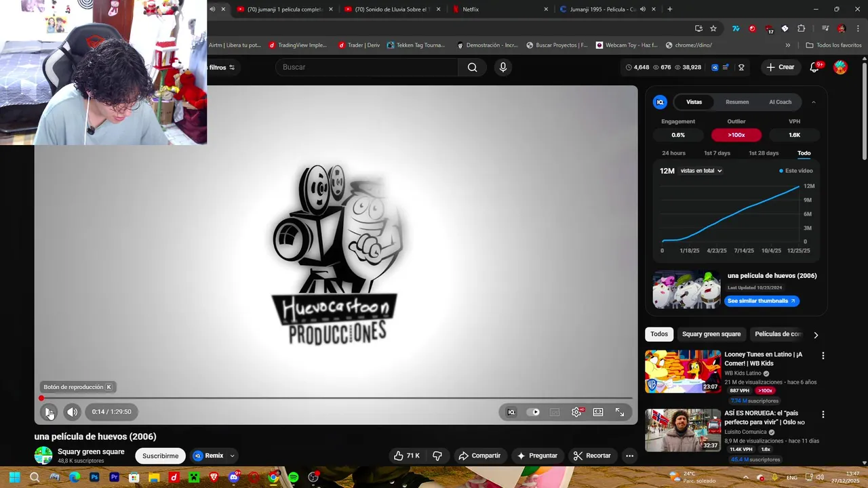Select the 1st 28 days range
The height and width of the screenshot is (488, 868).
(764, 153)
